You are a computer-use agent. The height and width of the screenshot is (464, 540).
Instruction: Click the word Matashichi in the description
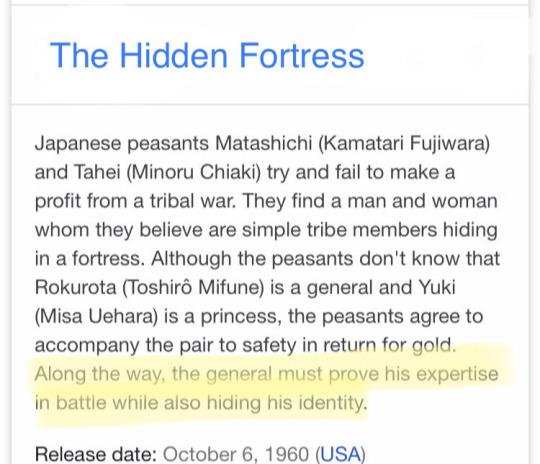pos(263,143)
